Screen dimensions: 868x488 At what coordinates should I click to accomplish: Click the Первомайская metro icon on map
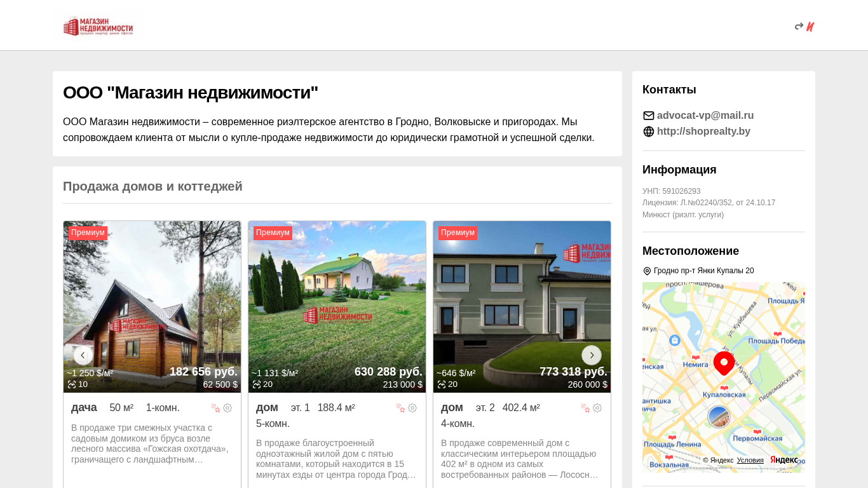point(757,431)
